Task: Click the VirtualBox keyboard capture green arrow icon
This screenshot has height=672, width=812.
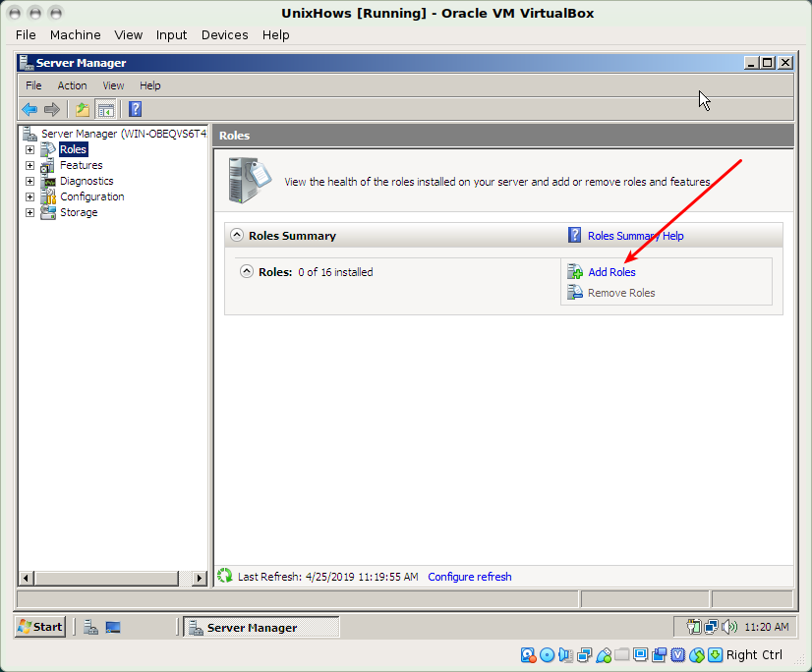Action: pyautogui.click(x=715, y=655)
